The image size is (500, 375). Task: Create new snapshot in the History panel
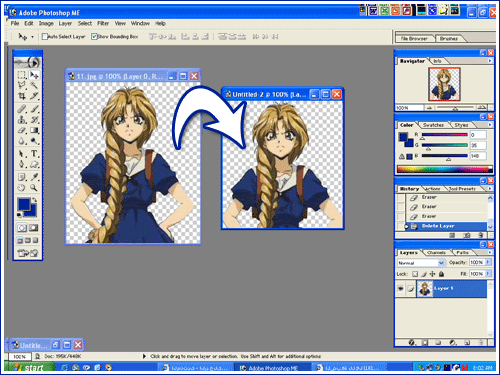467,235
